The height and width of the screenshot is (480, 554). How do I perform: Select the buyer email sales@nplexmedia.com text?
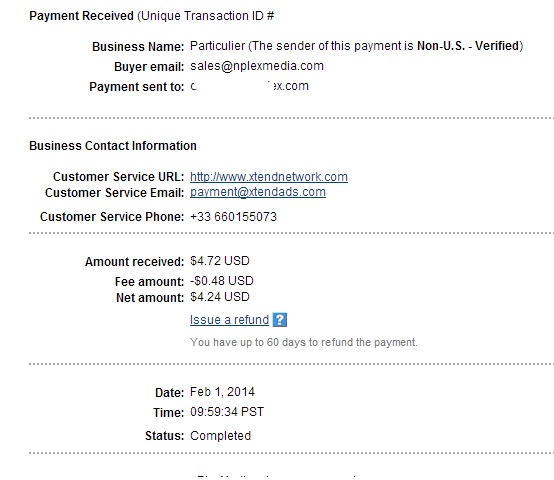click(257, 66)
